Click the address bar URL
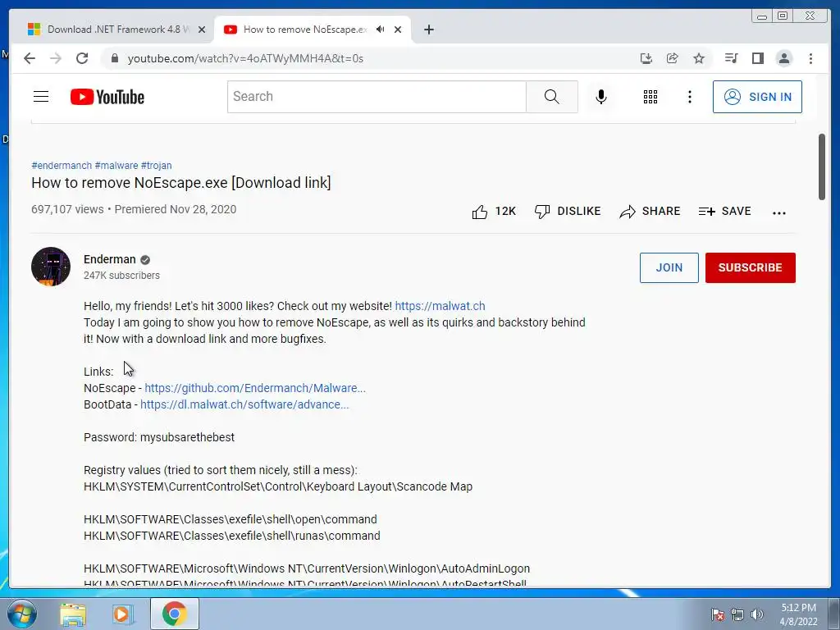The height and width of the screenshot is (630, 840). point(245,58)
